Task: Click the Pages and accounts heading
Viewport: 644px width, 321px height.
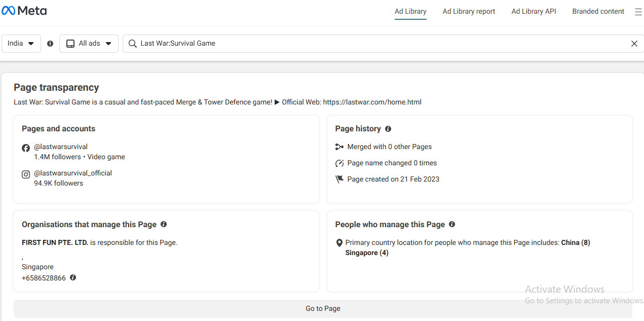Action: click(58, 129)
